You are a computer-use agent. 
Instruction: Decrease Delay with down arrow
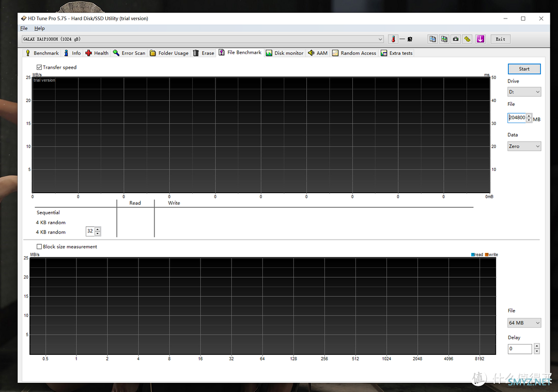(x=537, y=351)
